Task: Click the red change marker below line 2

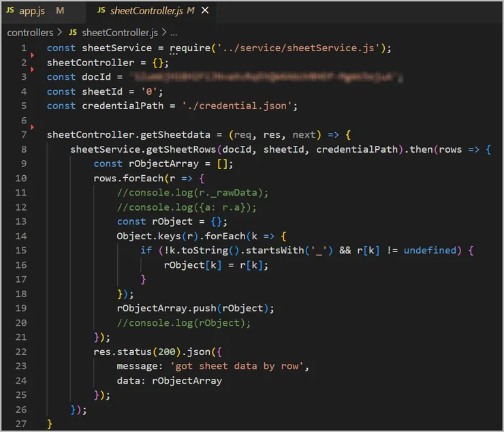Action: (32, 70)
